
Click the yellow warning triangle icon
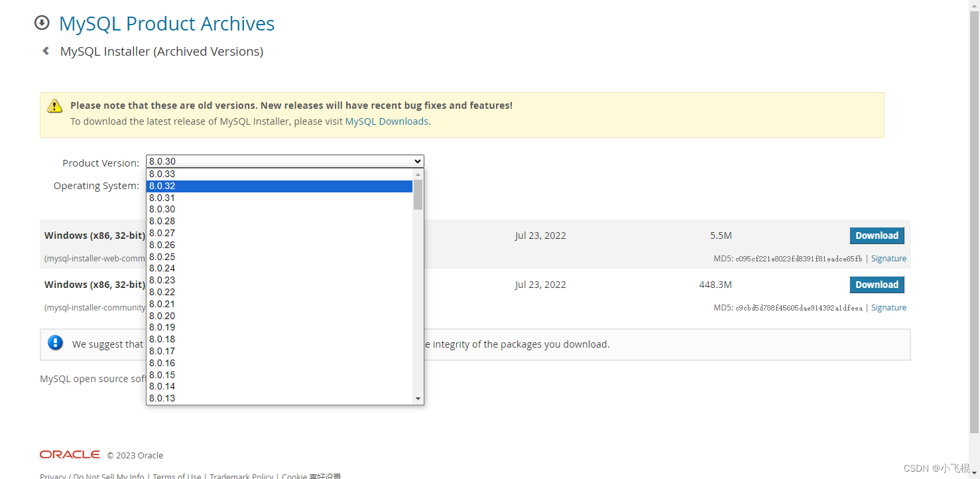(54, 105)
